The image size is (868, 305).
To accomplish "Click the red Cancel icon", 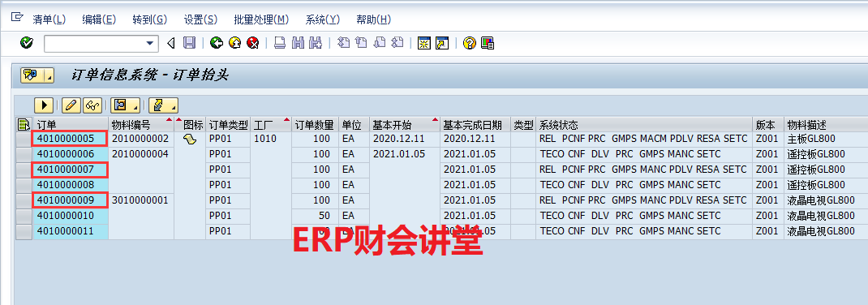I will [x=253, y=43].
